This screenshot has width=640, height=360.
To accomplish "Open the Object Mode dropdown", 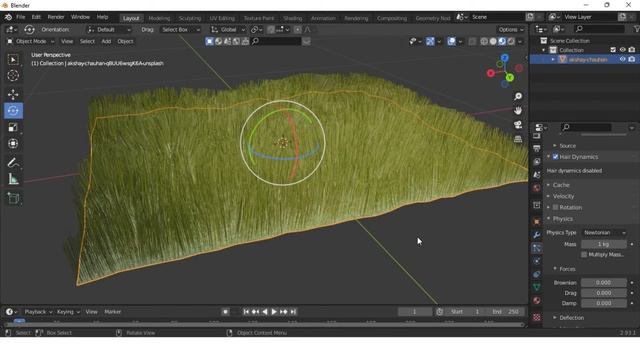I will click(31, 41).
